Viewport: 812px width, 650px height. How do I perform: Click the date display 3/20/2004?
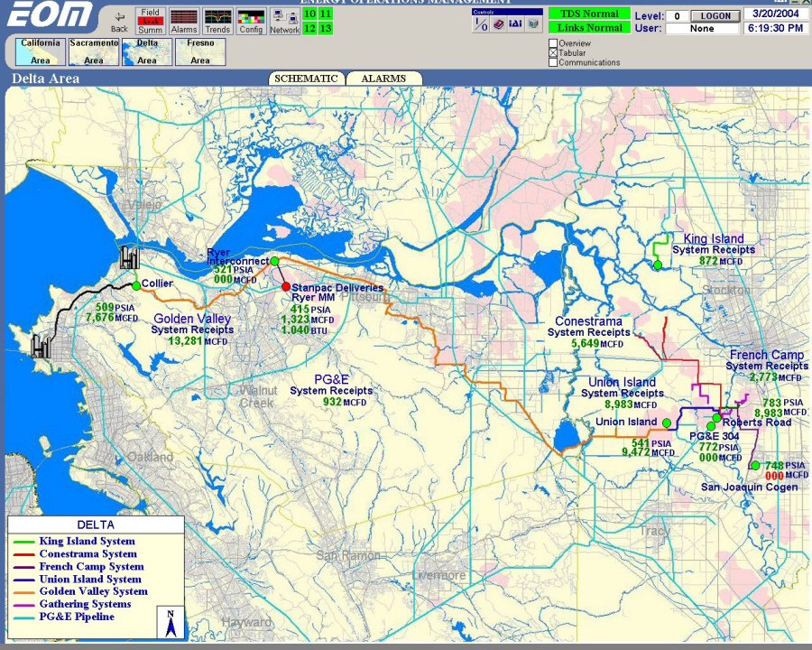pyautogui.click(x=775, y=14)
